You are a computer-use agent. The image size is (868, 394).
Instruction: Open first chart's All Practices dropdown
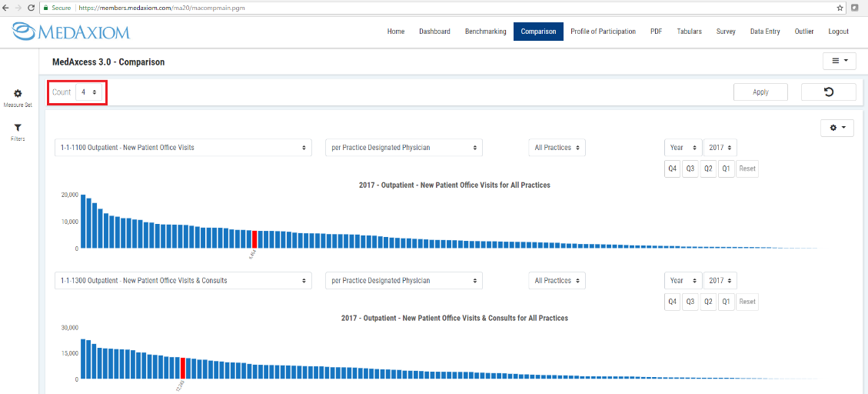pyautogui.click(x=557, y=148)
